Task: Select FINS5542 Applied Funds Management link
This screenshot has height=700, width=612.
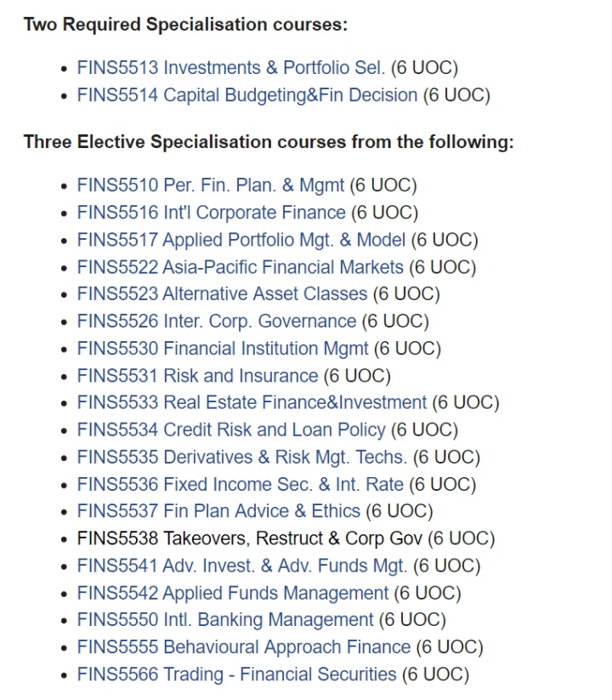Action: 232,593
